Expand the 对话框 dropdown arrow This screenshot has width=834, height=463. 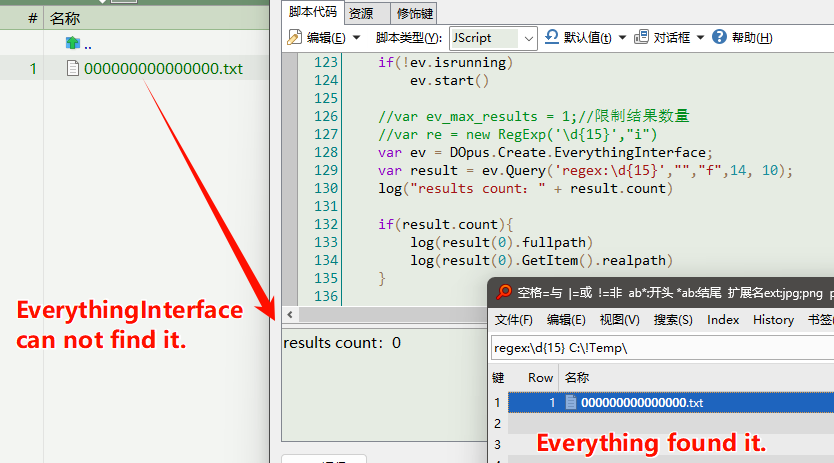pyautogui.click(x=700, y=38)
